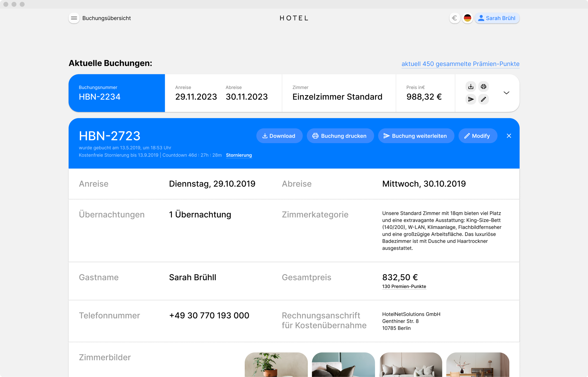Select the German flag language icon

(x=467, y=18)
